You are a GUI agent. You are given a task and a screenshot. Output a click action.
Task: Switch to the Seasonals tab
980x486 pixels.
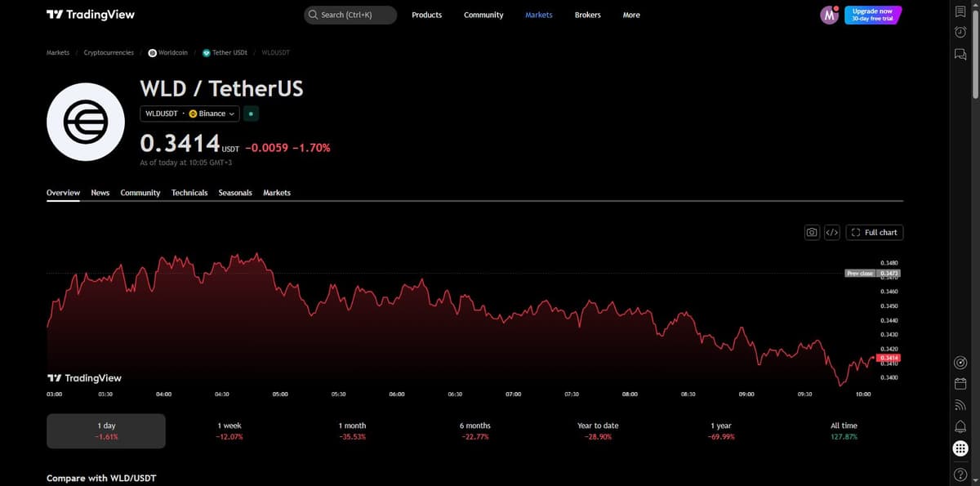pyautogui.click(x=235, y=193)
